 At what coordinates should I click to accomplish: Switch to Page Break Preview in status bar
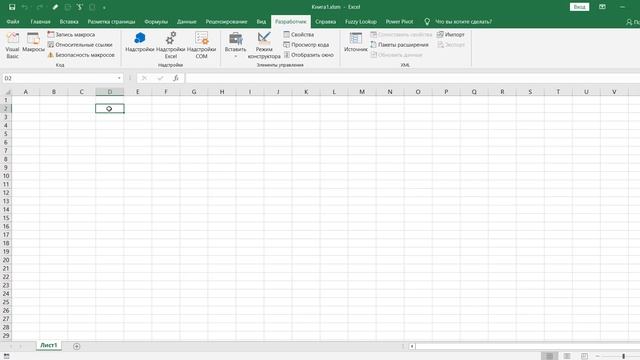point(584,356)
